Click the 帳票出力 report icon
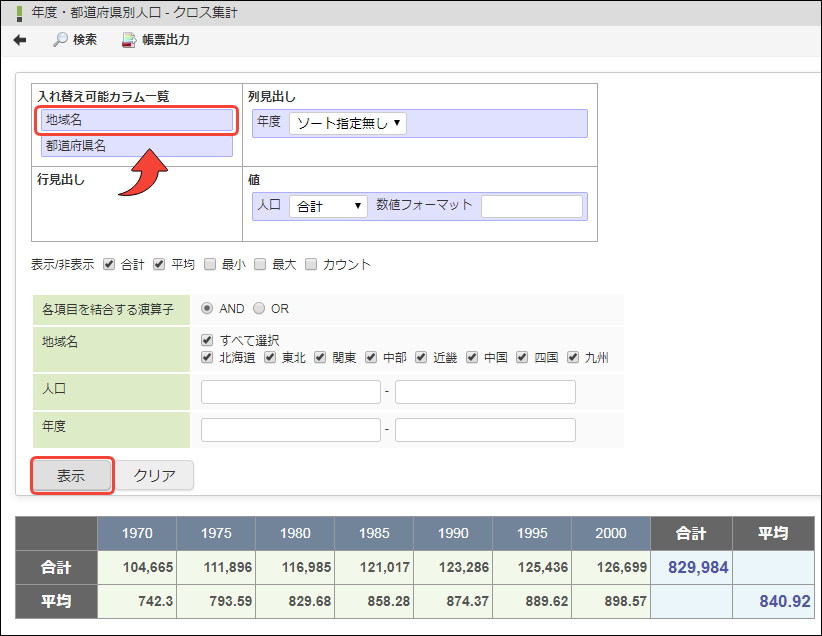 point(128,41)
